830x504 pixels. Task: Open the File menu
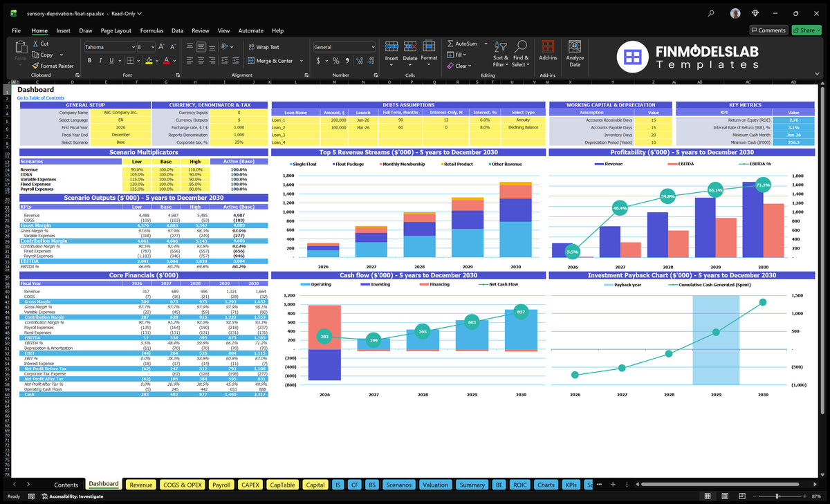[x=16, y=30]
